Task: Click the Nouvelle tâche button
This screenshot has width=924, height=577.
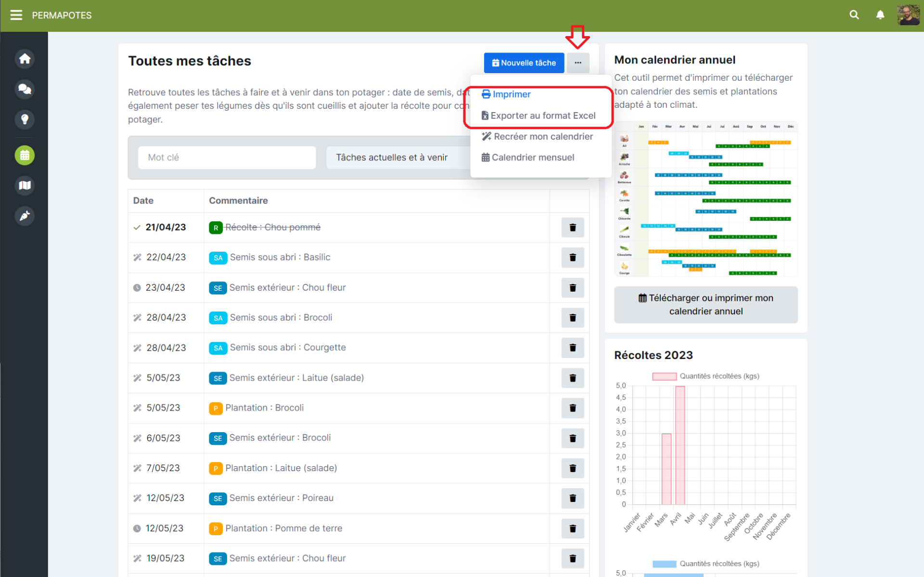Action: pos(524,63)
